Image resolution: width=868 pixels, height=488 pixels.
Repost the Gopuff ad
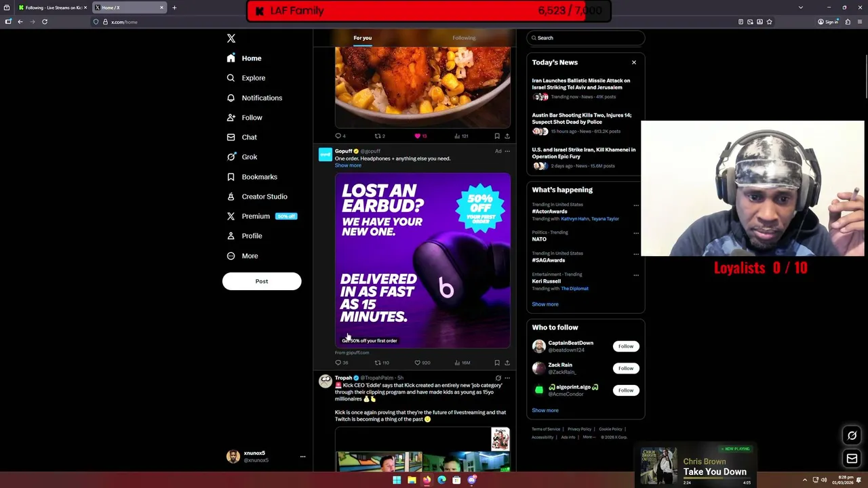[378, 363]
